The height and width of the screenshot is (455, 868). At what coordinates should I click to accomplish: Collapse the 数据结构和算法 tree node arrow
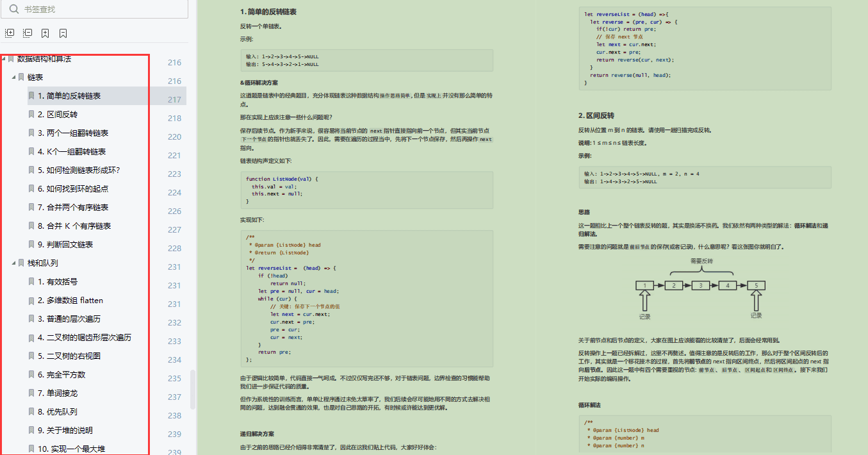click(4, 58)
